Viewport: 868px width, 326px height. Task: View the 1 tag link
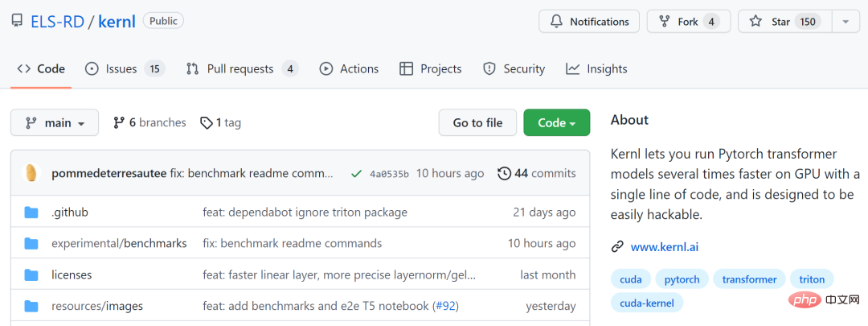tap(220, 122)
